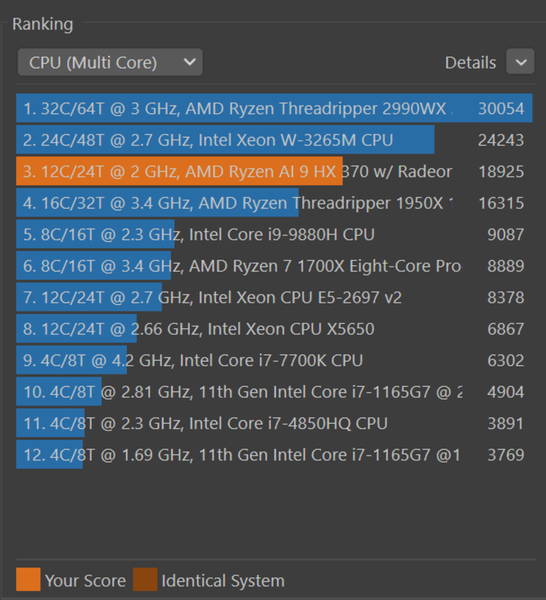546x600 pixels.
Task: Click the 18925 score value
Action: (501, 172)
